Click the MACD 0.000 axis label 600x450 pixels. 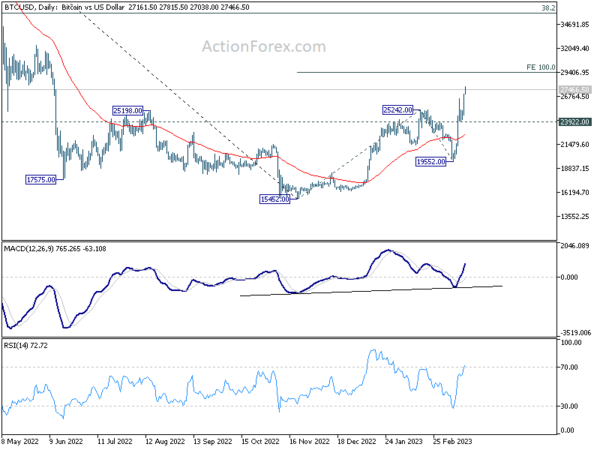point(569,277)
